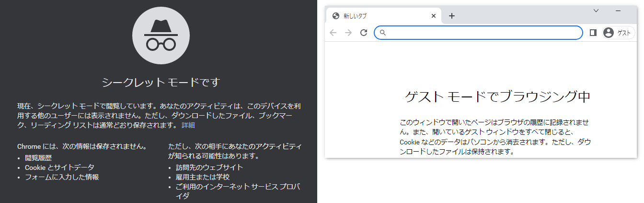The height and width of the screenshot is (203, 644).
Task: Minimize the guest browser window
Action: [x=618, y=11]
